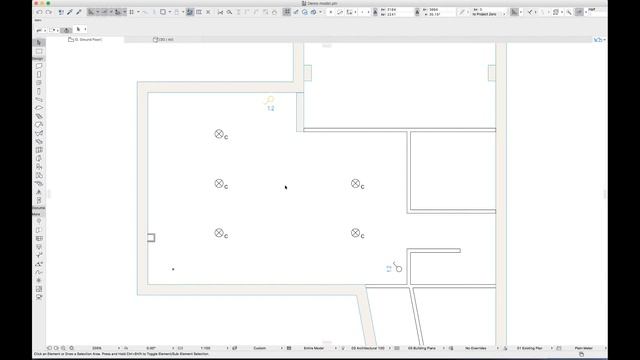Toggle the Suspend Groups button

[287, 12]
